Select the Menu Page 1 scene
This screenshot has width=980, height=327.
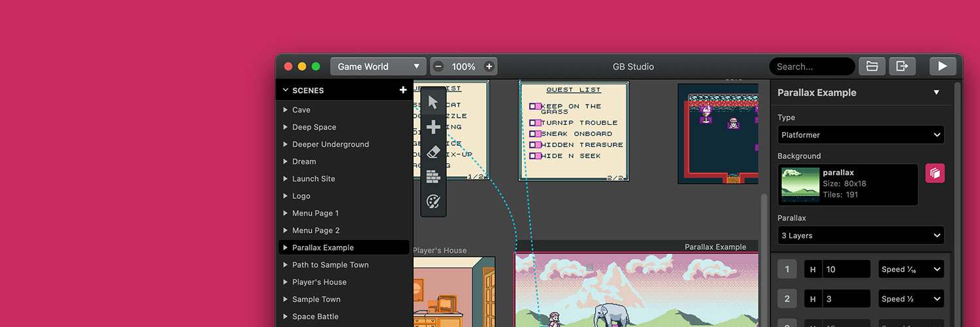(344, 213)
